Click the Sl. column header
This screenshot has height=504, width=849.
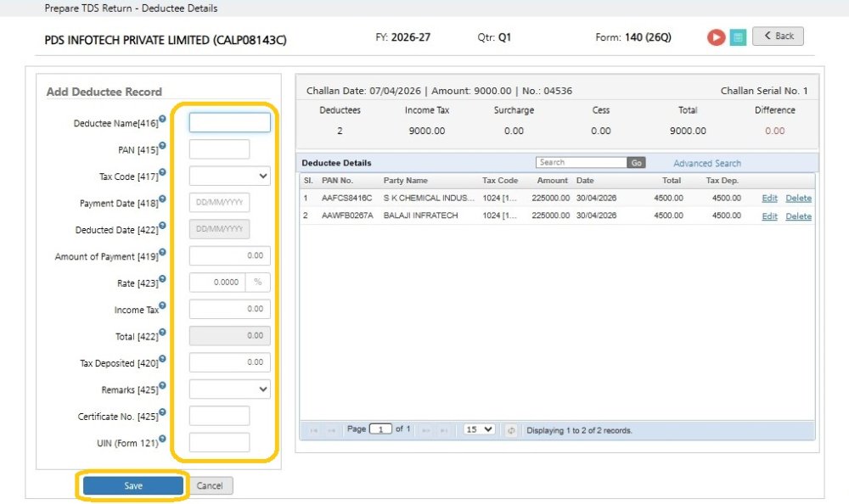(x=308, y=180)
